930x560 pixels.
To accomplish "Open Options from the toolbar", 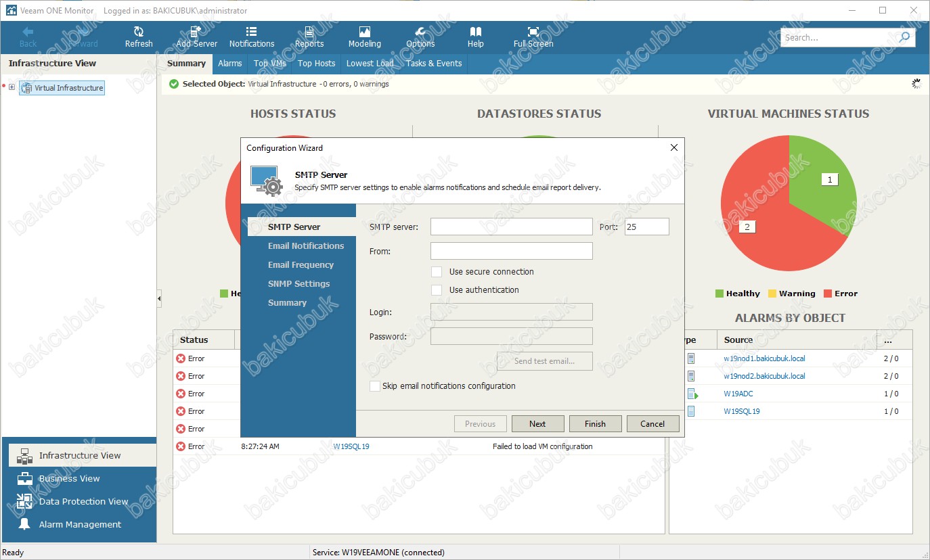I will [x=420, y=37].
